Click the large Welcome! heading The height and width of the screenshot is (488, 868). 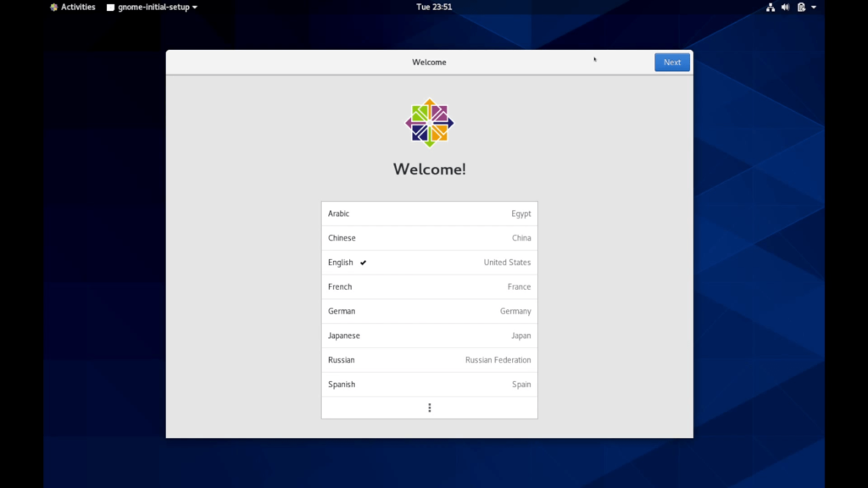pos(429,169)
